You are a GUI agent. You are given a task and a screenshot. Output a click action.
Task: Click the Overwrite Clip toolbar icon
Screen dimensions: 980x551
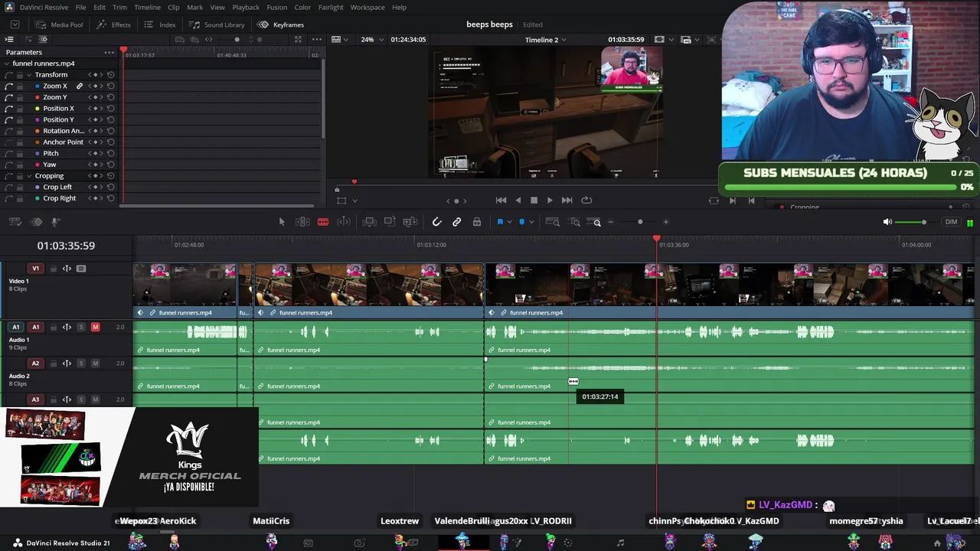point(390,222)
